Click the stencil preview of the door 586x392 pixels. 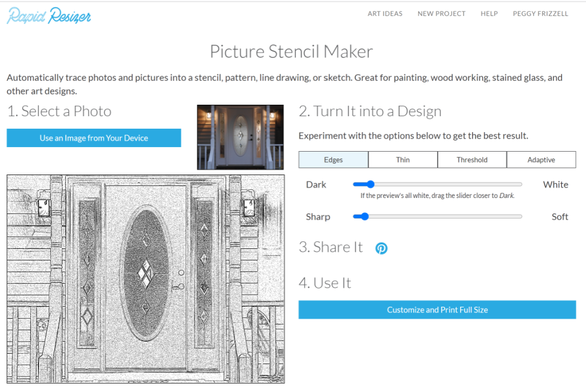(x=146, y=279)
